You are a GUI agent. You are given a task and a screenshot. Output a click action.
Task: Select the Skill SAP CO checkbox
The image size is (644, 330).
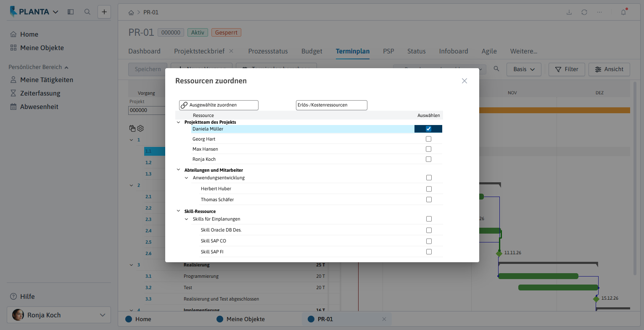pos(429,241)
